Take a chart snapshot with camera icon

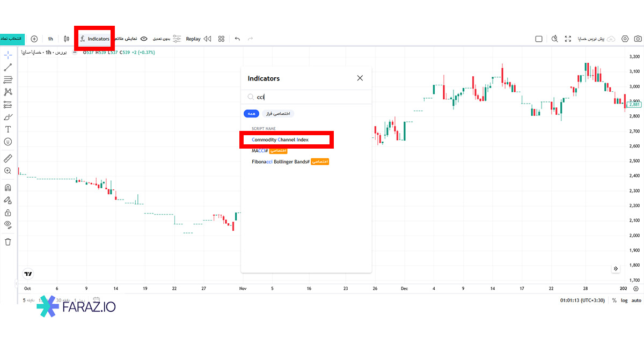pyautogui.click(x=638, y=39)
